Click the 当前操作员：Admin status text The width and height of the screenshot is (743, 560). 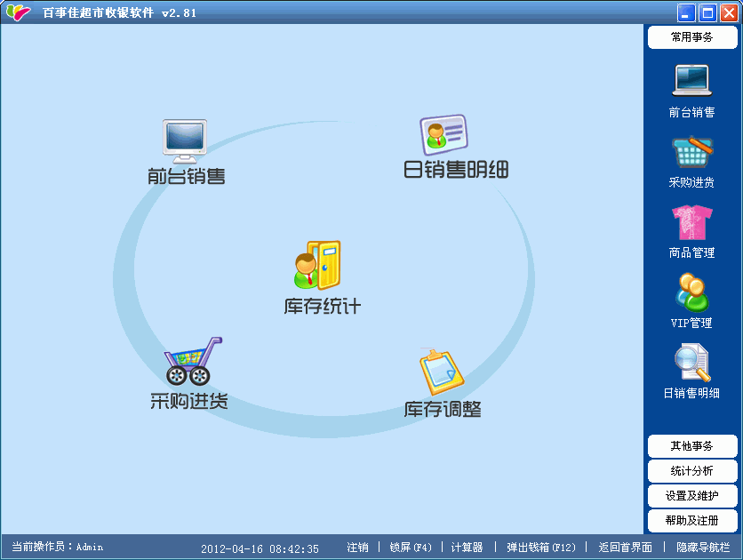tap(58, 547)
